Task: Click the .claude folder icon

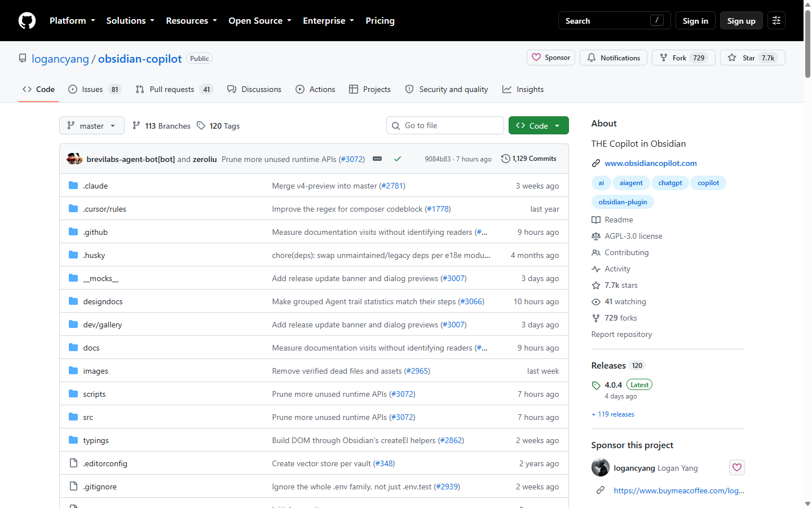Action: (x=73, y=186)
